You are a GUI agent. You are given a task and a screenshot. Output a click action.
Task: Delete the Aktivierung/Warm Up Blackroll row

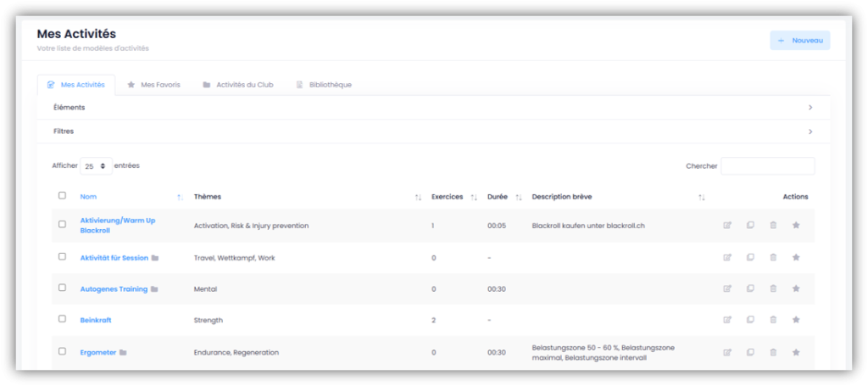773,226
